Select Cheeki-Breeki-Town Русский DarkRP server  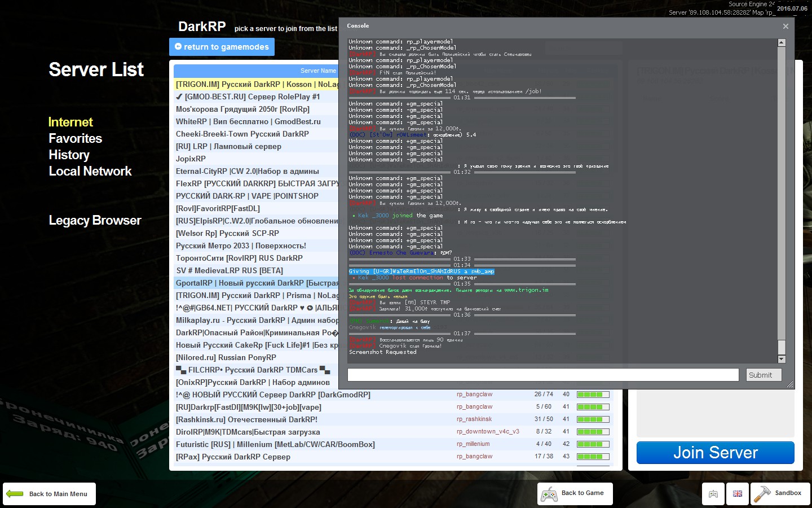click(x=257, y=134)
